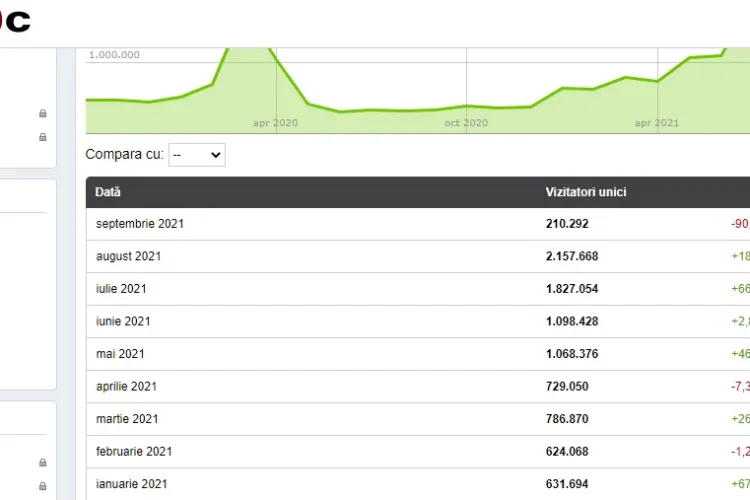Screen dimensions: 750x500
Task: Select the 'august 2021' row
Action: coord(128,256)
